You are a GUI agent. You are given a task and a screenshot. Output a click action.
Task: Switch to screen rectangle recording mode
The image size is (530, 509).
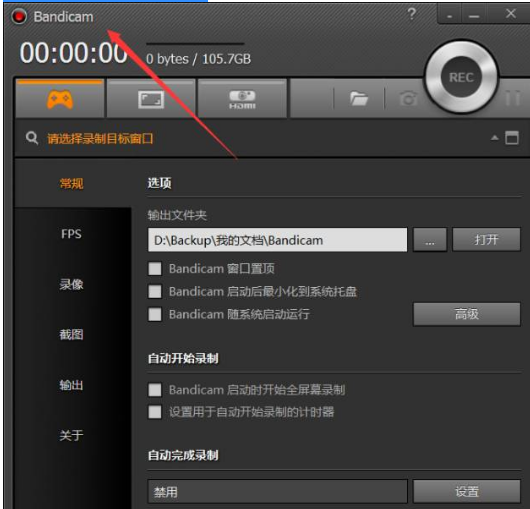(151, 99)
